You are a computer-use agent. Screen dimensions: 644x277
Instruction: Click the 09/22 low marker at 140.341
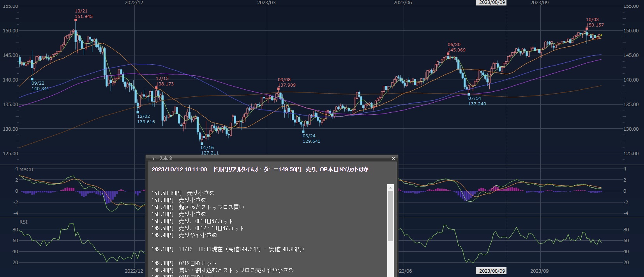[x=32, y=79]
